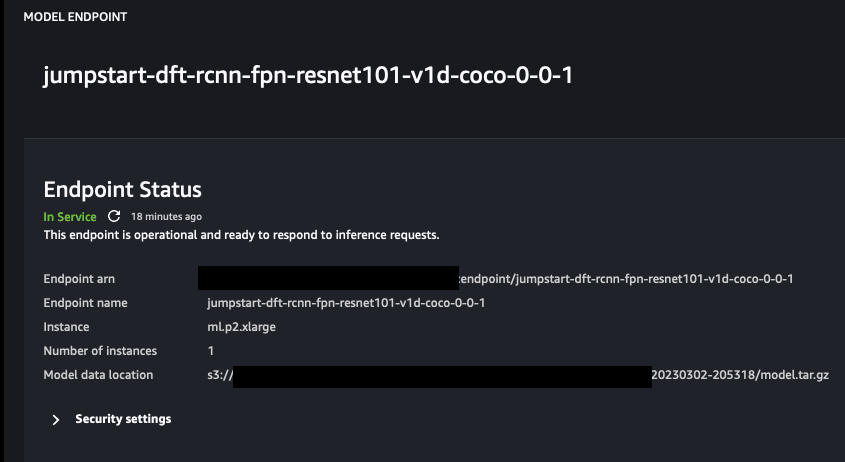
Task: Click the Number of instances label
Action: 100,351
